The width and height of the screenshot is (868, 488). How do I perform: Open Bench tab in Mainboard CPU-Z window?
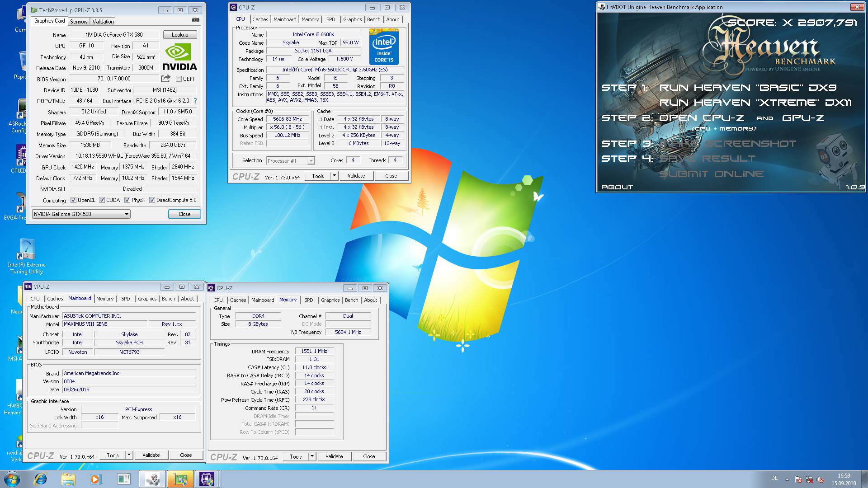coord(168,299)
